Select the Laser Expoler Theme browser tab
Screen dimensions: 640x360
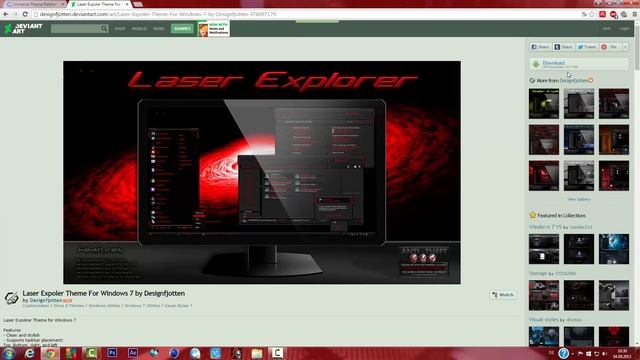pyautogui.click(x=99, y=4)
